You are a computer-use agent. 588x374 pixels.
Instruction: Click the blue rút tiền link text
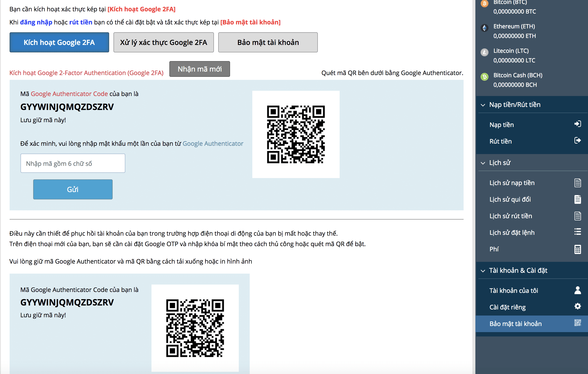[81, 22]
